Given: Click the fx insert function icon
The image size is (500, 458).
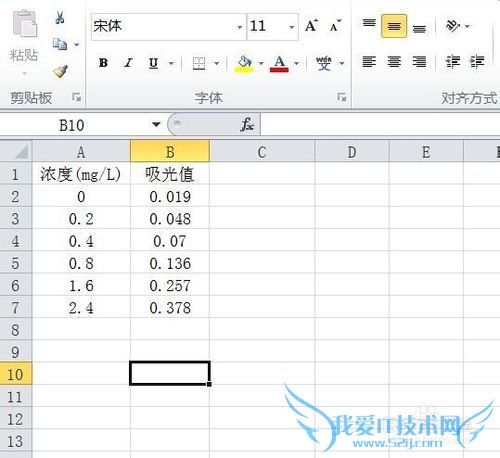Looking at the screenshot, I should coord(247,125).
